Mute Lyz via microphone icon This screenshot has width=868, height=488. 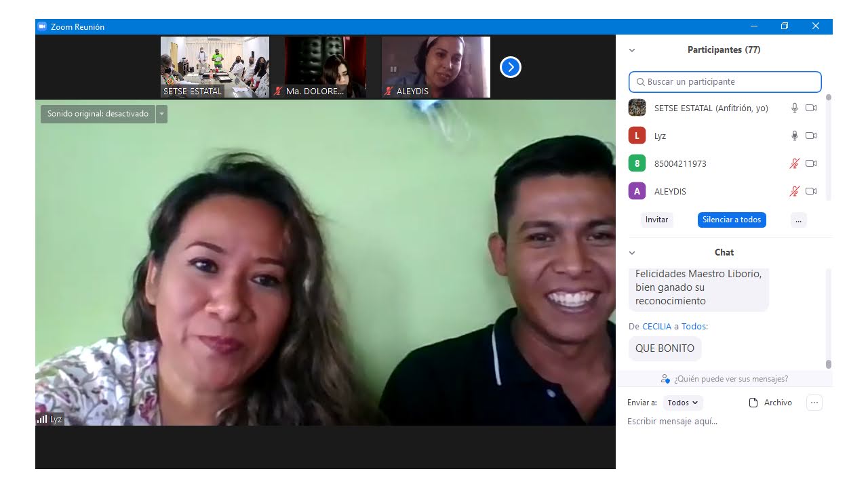coord(795,136)
